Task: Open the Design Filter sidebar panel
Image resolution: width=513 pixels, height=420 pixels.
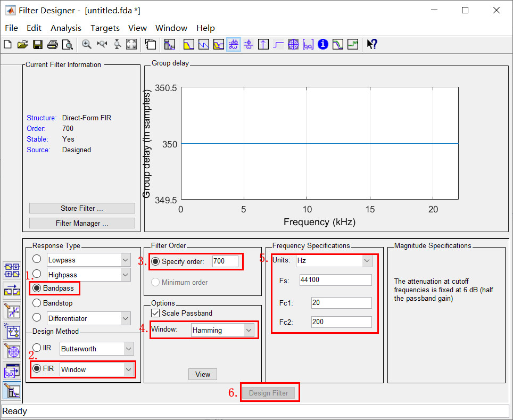Action: tap(12, 391)
